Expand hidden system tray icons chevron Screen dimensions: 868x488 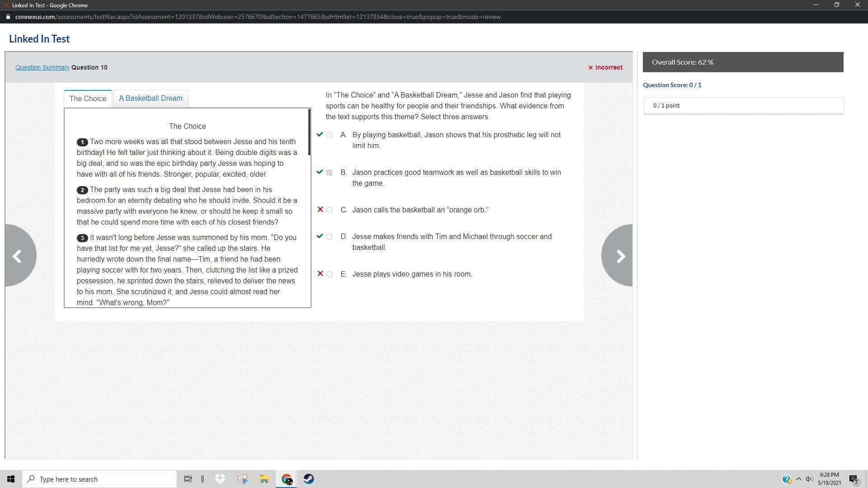click(x=799, y=479)
